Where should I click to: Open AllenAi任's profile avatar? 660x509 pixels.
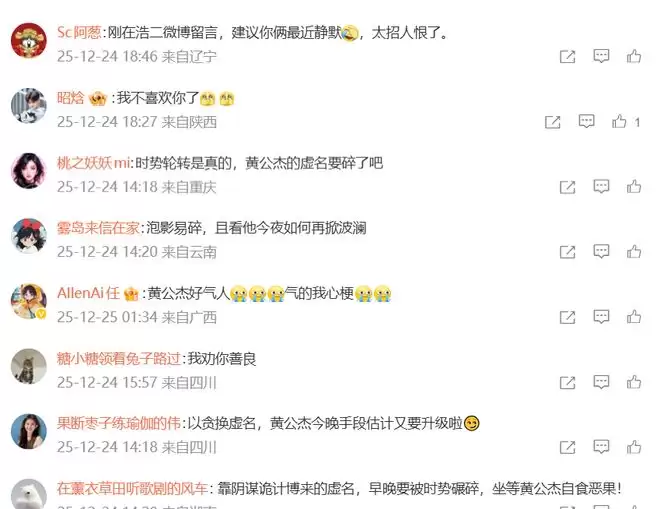click(x=29, y=301)
